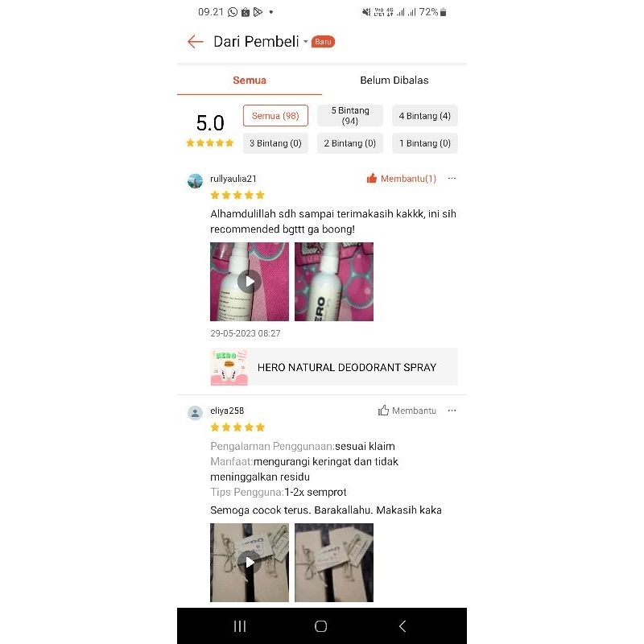Open rullyaulia21's profile avatar
The image size is (644, 644).
click(195, 180)
